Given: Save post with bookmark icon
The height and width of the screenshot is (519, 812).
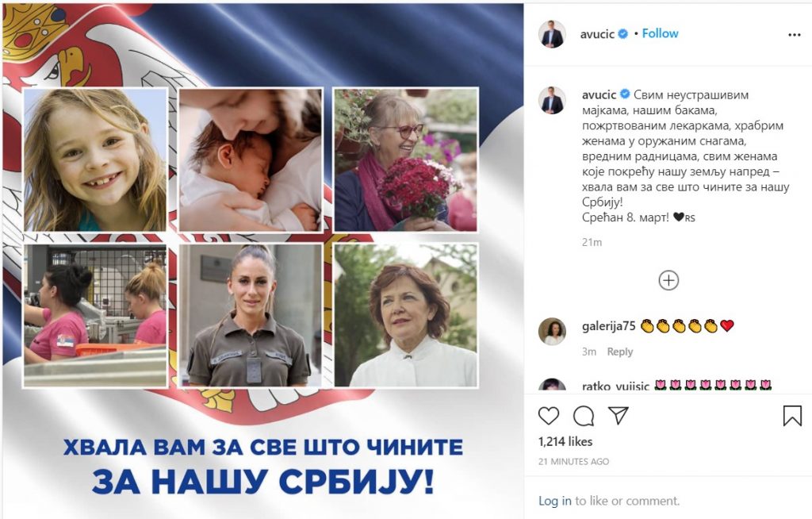Looking at the screenshot, I should pyautogui.click(x=792, y=416).
